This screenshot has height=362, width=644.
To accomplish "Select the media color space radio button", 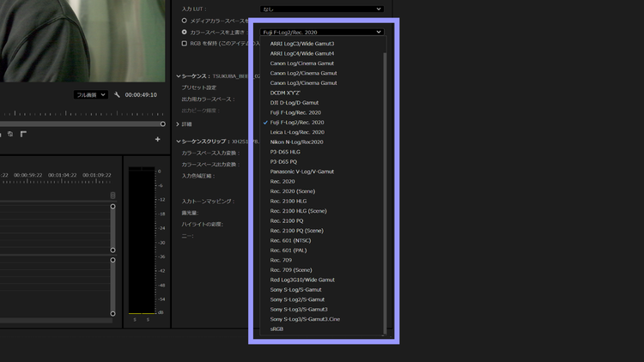I will [184, 21].
